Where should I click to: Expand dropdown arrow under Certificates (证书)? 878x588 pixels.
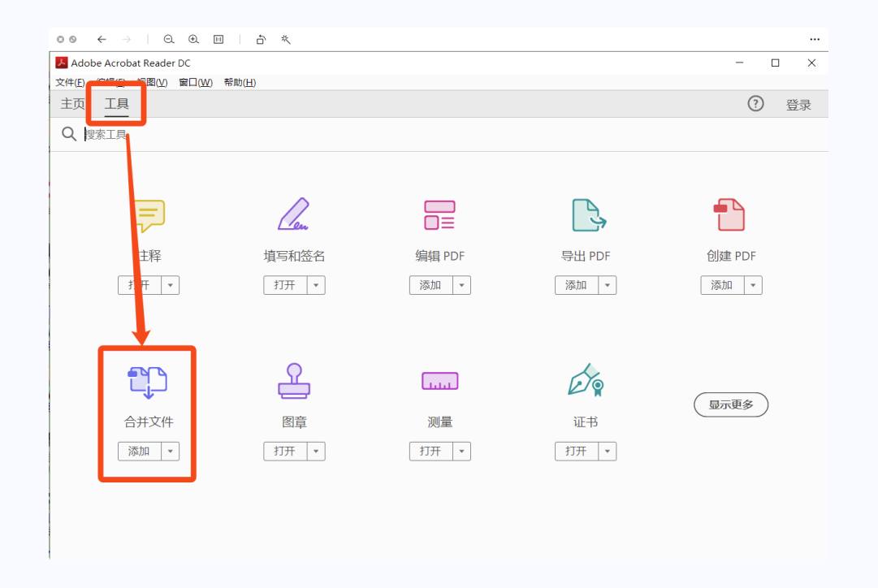(608, 452)
